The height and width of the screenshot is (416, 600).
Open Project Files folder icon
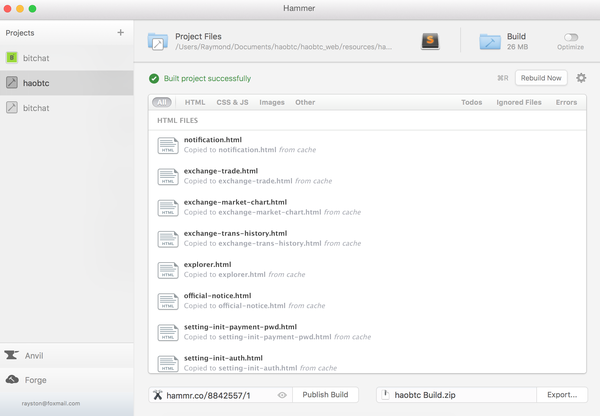click(158, 41)
